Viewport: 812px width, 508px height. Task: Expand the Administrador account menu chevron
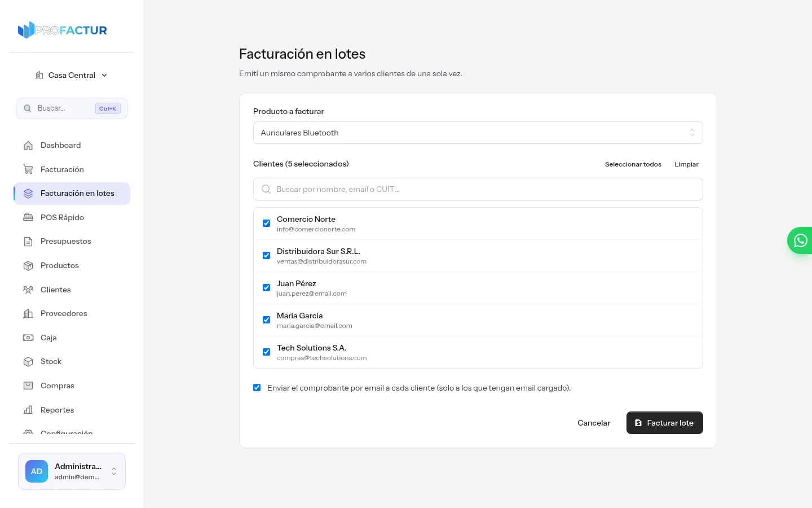(x=114, y=471)
